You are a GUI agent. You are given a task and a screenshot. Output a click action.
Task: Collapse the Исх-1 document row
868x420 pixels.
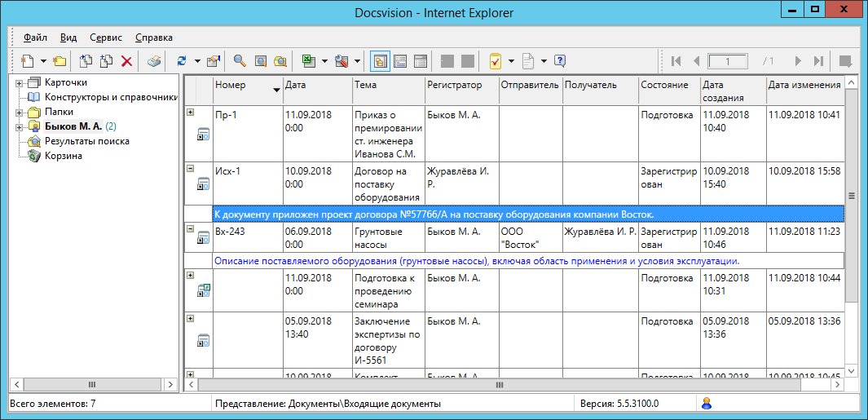[x=191, y=168]
